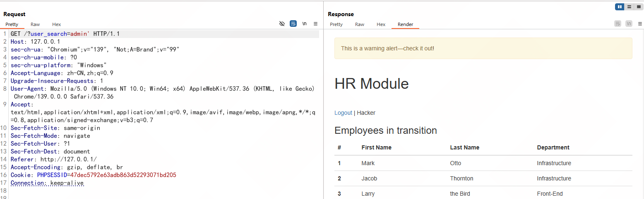Click the Logout link

pos(343,113)
